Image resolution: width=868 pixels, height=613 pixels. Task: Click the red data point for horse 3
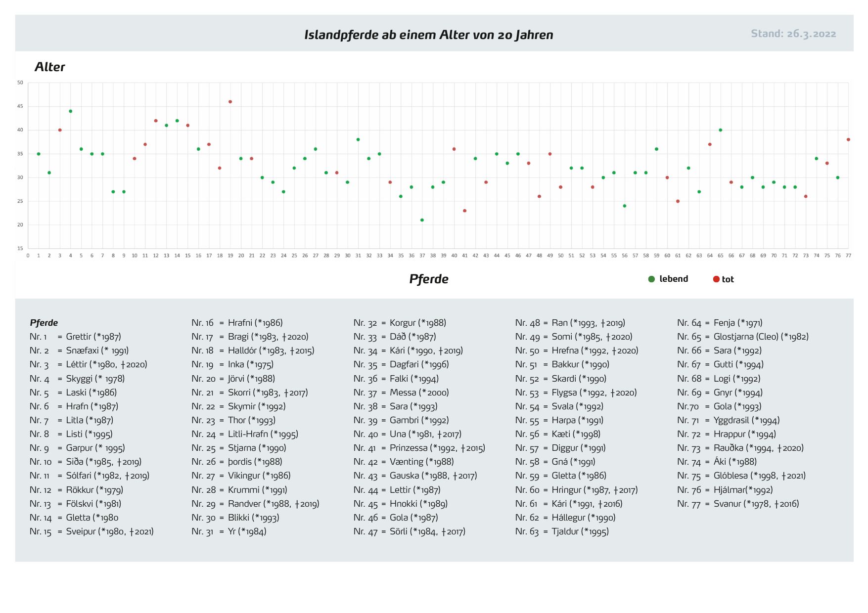pos(60,130)
